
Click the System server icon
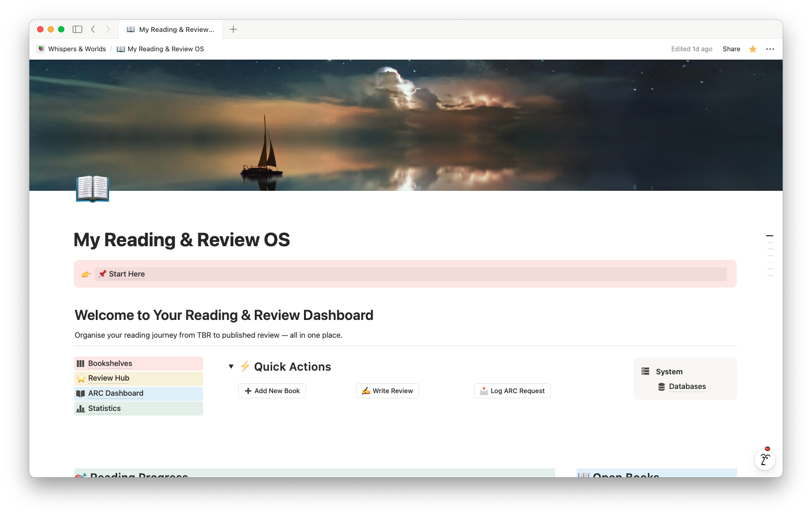[645, 371]
